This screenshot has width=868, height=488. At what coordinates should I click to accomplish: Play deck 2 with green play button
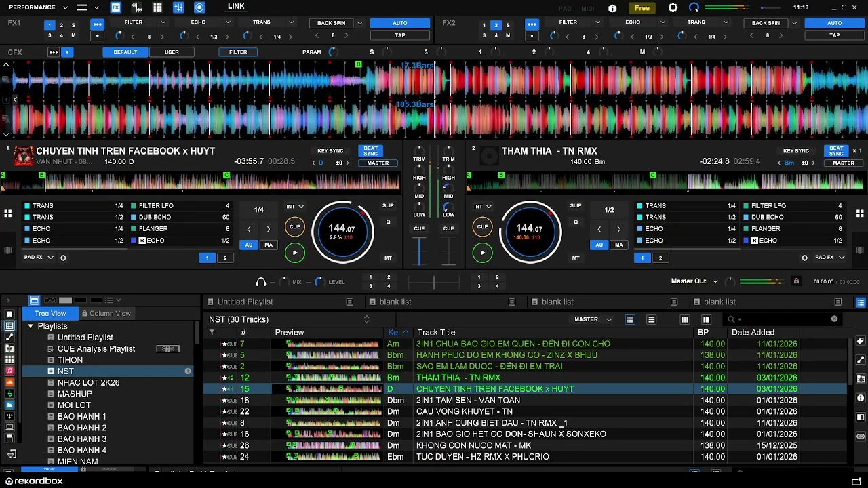point(482,253)
